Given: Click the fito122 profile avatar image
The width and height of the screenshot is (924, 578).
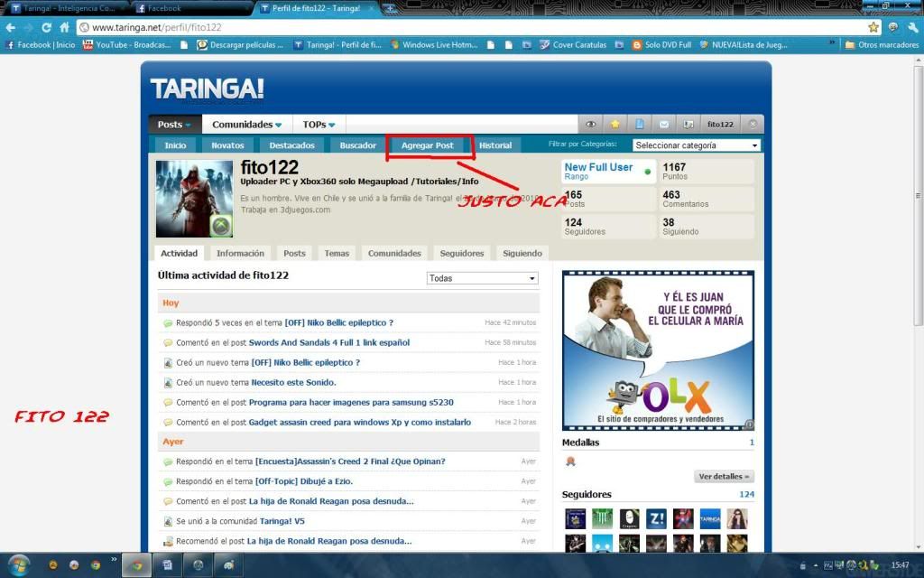Looking at the screenshot, I should (x=195, y=199).
